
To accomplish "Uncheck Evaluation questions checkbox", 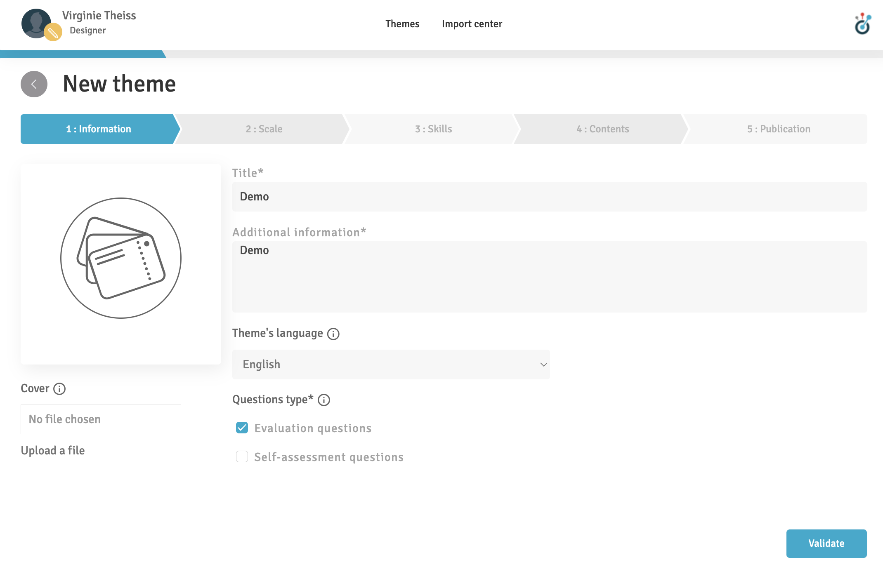I will (242, 428).
